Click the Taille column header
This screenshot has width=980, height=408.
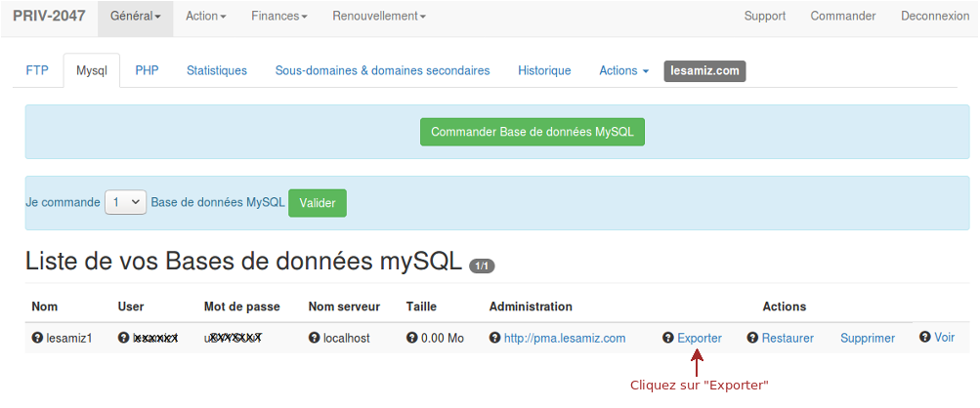point(421,306)
